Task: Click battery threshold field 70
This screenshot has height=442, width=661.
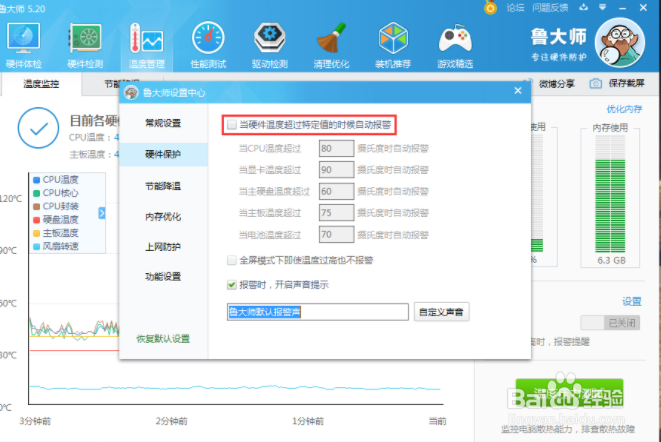Action: click(336, 234)
